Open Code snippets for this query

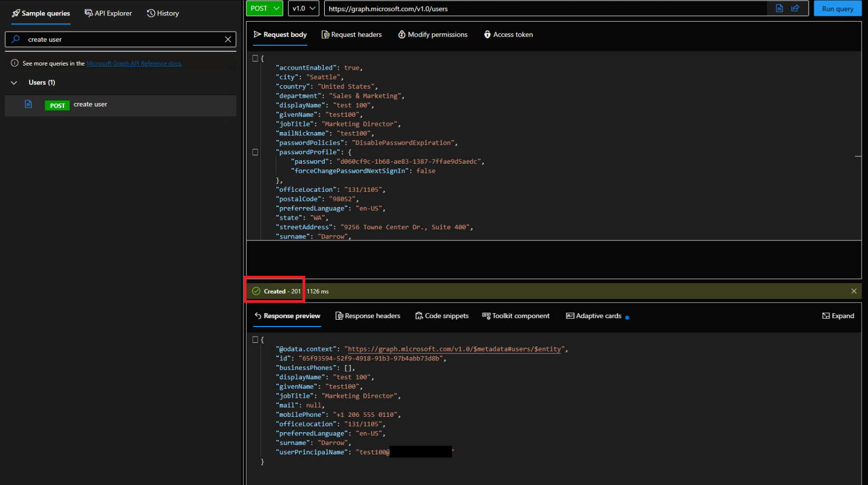pos(441,315)
